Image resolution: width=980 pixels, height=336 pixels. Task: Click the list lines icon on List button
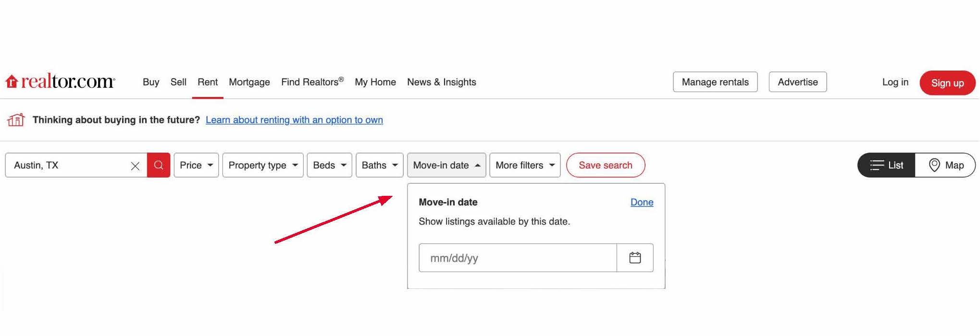(x=877, y=165)
